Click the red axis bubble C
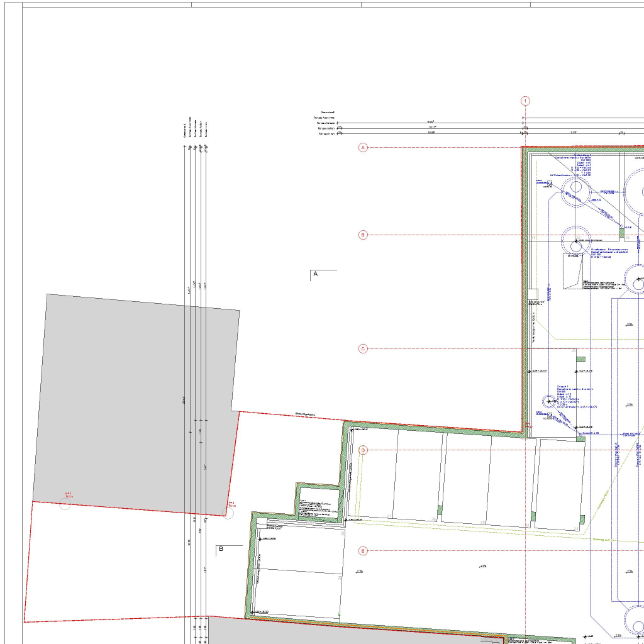Image resolution: width=644 pixels, height=644 pixels. [x=363, y=349]
